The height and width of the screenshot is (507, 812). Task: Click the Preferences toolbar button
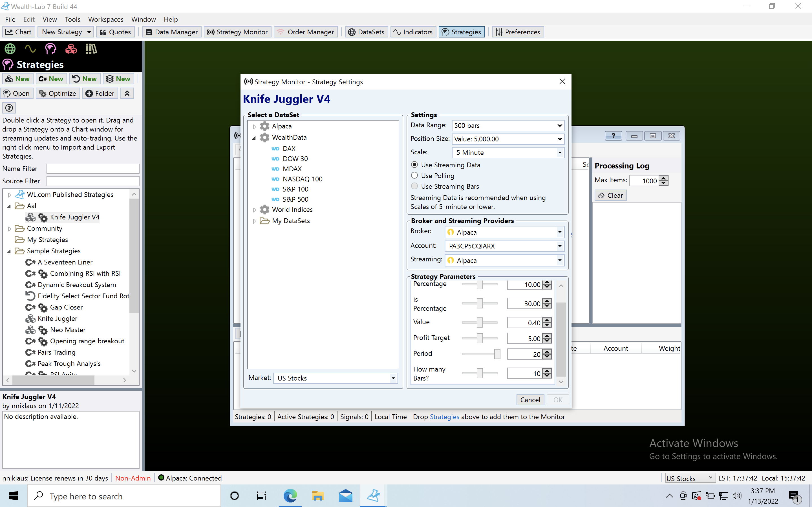518,32
